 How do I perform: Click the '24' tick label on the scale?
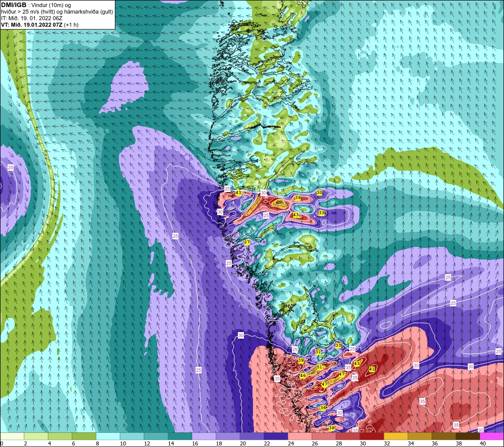click(291, 443)
